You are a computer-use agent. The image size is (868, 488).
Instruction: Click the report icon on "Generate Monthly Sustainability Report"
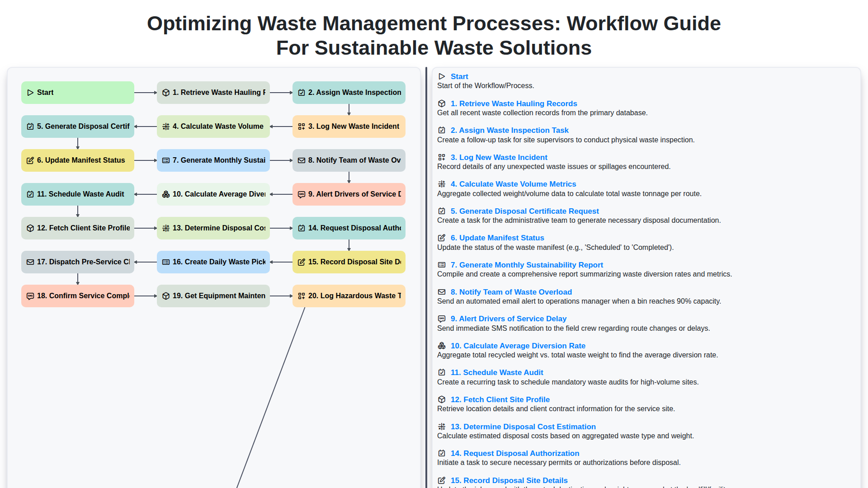(165, 160)
